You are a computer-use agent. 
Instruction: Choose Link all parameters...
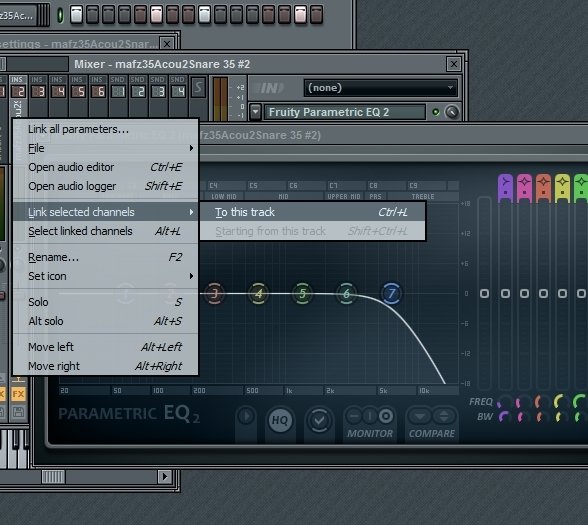[x=105, y=129]
